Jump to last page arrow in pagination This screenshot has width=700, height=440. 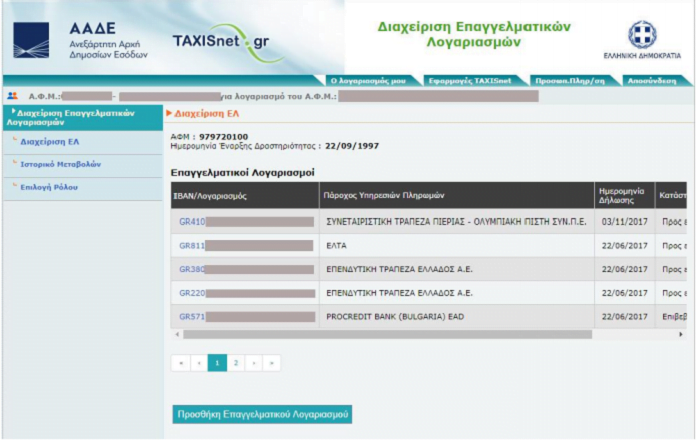[271, 363]
